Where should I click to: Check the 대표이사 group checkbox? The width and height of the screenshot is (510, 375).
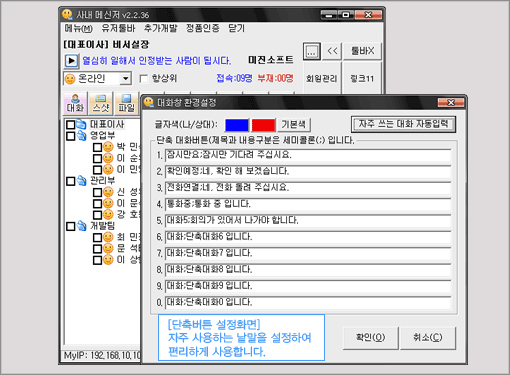coord(71,125)
